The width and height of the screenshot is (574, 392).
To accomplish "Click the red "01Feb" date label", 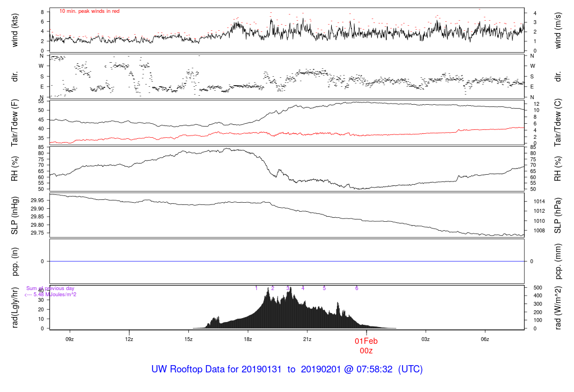I will (x=366, y=341).
